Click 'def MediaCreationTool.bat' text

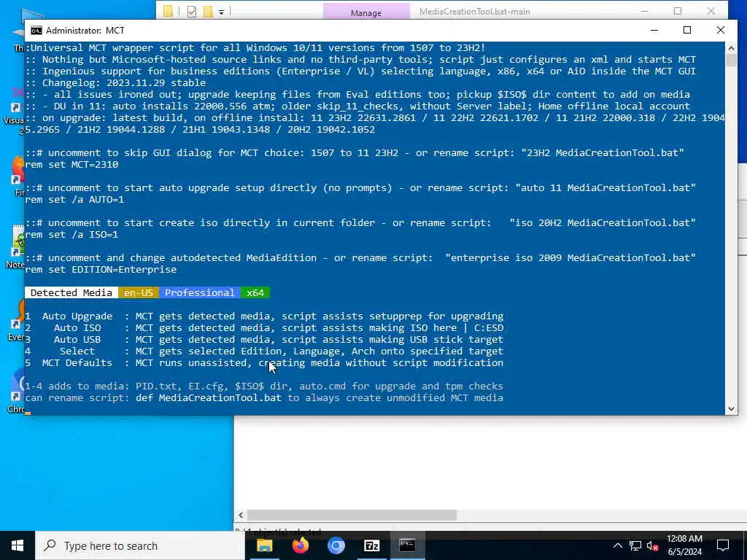pos(209,397)
